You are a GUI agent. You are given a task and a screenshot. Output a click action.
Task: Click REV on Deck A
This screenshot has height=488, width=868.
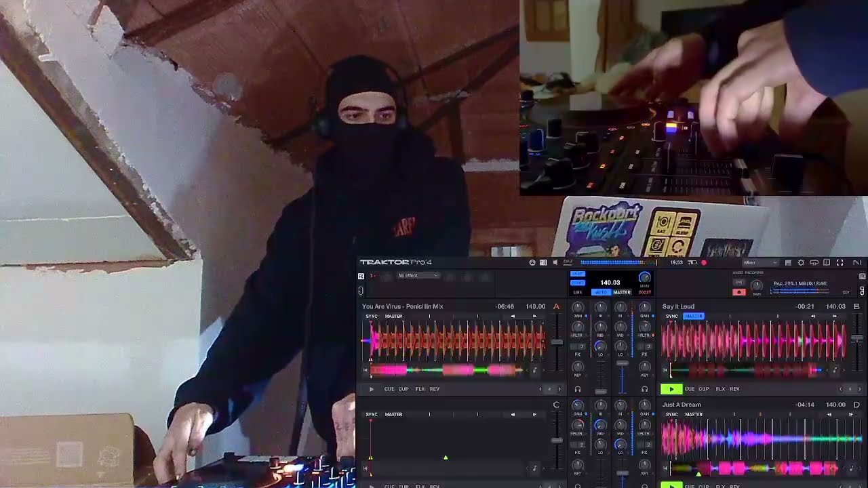[435, 389]
